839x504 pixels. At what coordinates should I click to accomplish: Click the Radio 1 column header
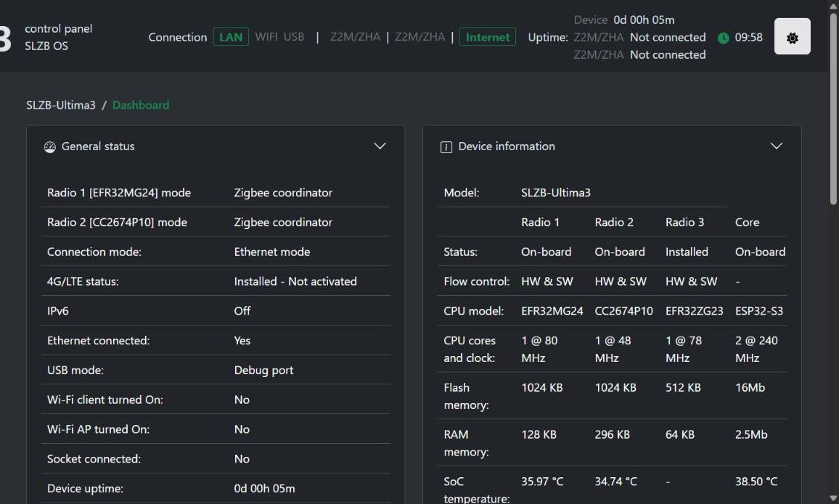[541, 223]
